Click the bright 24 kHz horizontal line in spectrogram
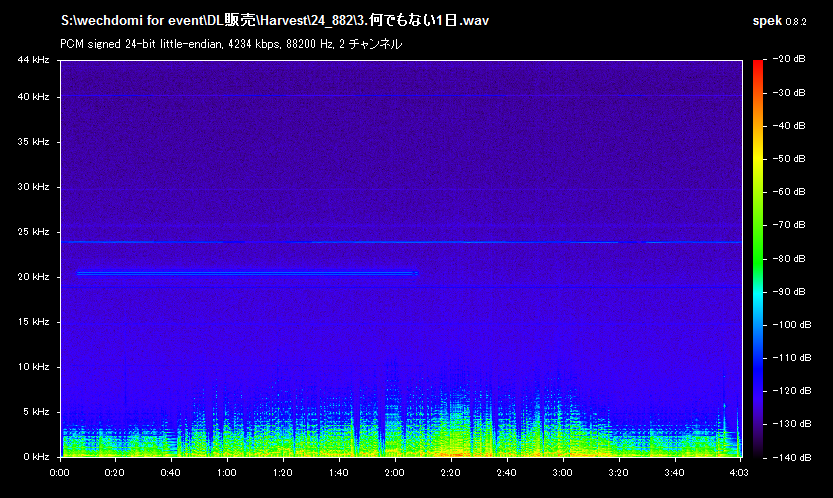833x498 pixels. pos(401,242)
